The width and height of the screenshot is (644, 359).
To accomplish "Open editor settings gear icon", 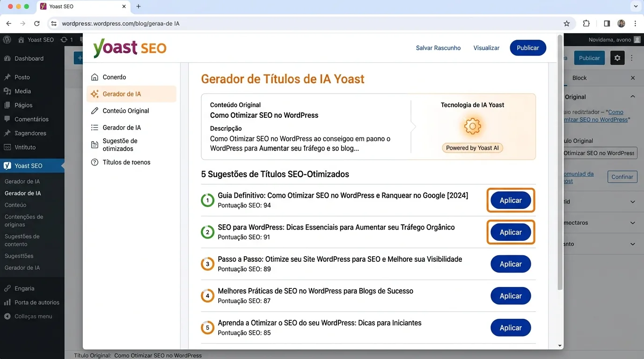I will 617,58.
